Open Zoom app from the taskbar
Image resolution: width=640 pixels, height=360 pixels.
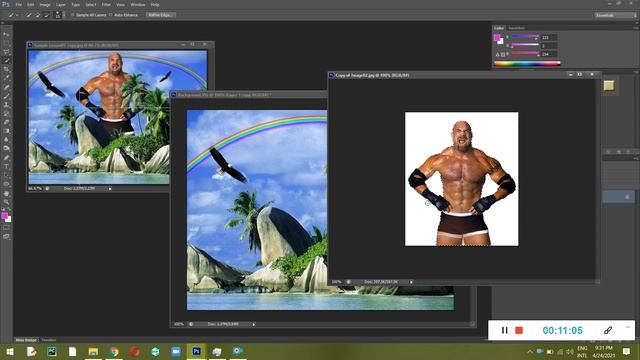(x=176, y=351)
